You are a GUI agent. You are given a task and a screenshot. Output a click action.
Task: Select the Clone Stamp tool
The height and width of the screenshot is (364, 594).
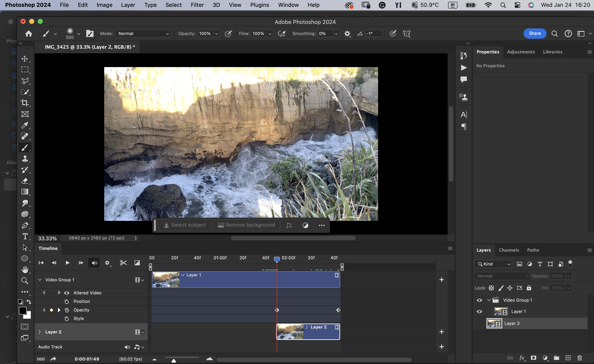click(25, 159)
